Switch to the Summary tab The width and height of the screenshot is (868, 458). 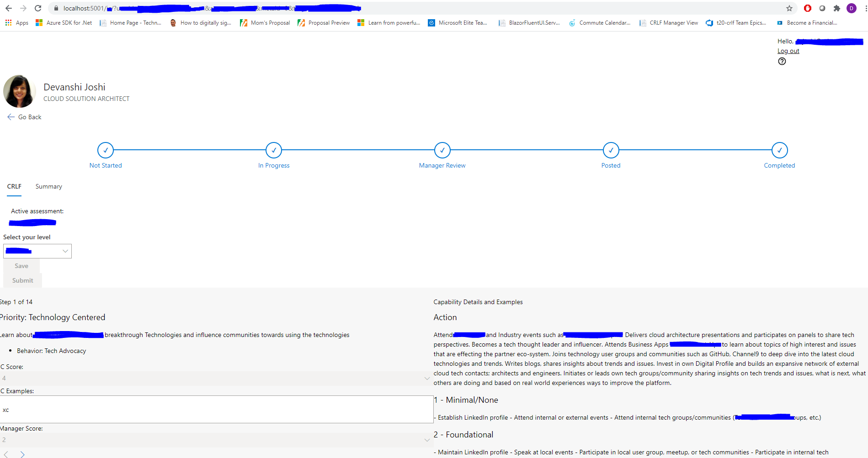tap(48, 186)
